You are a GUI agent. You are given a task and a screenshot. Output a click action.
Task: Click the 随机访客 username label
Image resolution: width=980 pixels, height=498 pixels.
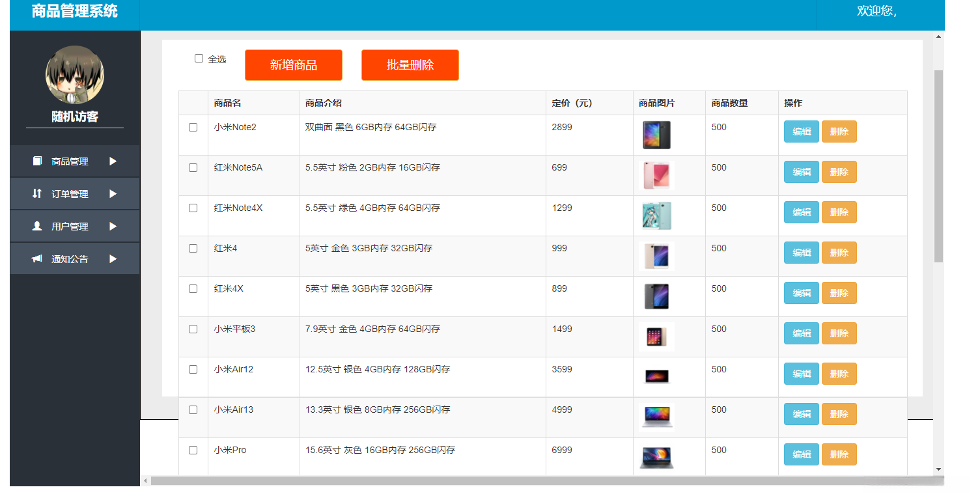(75, 117)
